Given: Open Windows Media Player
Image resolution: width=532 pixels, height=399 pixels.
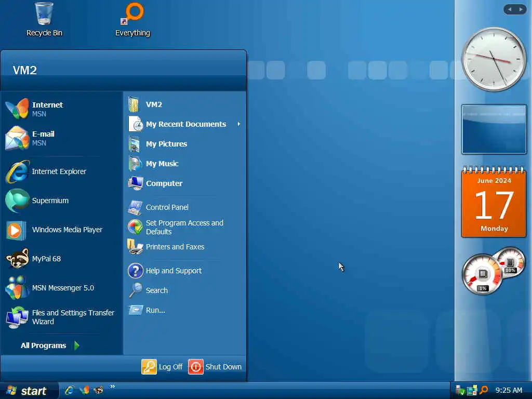Looking at the screenshot, I should pyautogui.click(x=62, y=230).
